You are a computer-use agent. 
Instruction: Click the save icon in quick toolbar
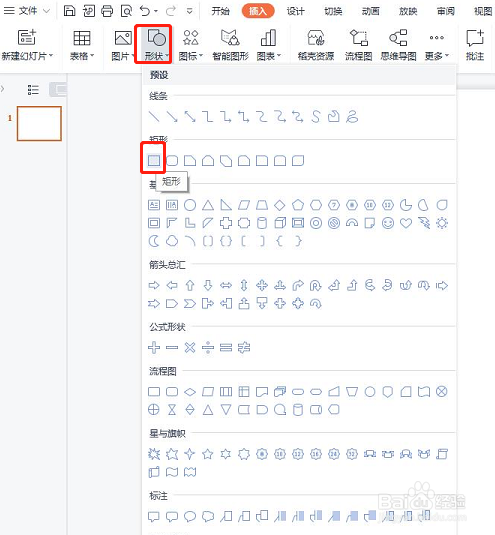point(70,11)
